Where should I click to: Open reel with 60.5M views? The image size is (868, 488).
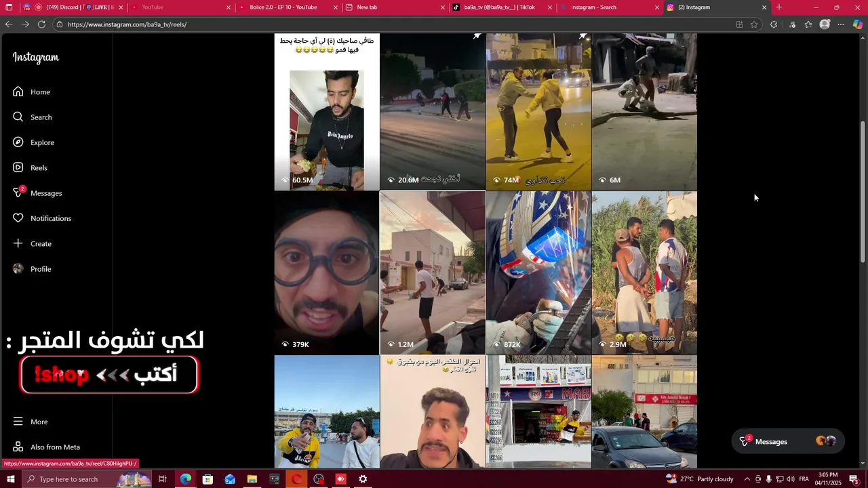[x=327, y=112]
